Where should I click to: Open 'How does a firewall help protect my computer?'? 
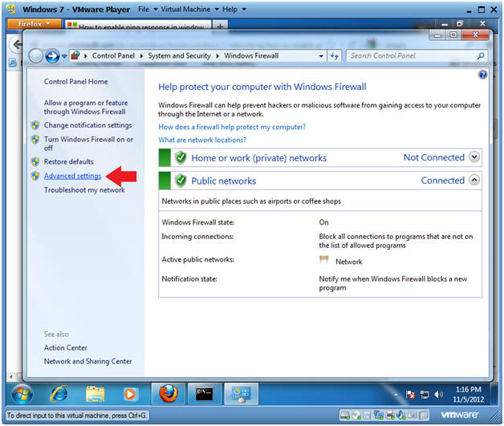[x=232, y=127]
